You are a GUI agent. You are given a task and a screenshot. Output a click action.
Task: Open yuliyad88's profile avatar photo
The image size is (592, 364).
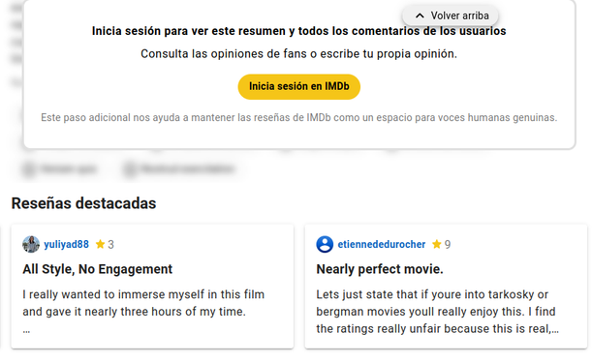[31, 244]
